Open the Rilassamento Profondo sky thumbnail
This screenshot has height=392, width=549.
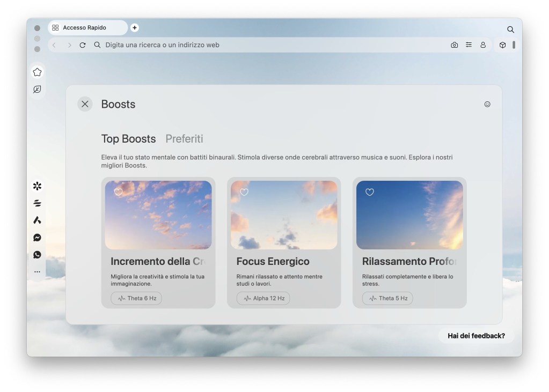click(409, 215)
